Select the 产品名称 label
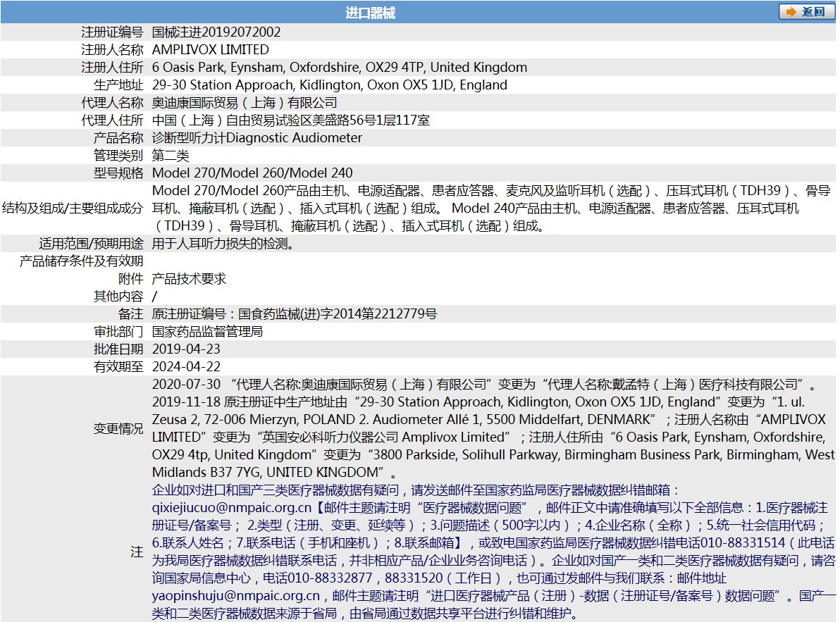This screenshot has height=622, width=840. 118,138
